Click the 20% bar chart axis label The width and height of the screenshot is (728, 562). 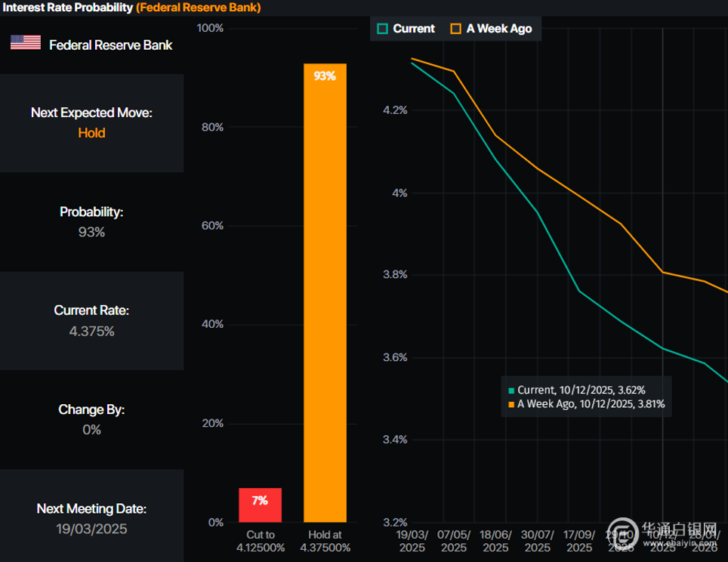pos(212,424)
